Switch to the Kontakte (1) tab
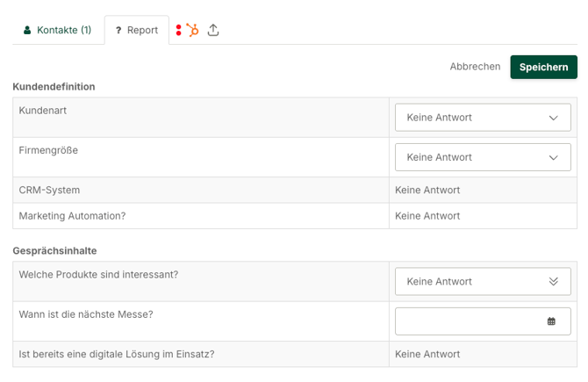 point(58,30)
